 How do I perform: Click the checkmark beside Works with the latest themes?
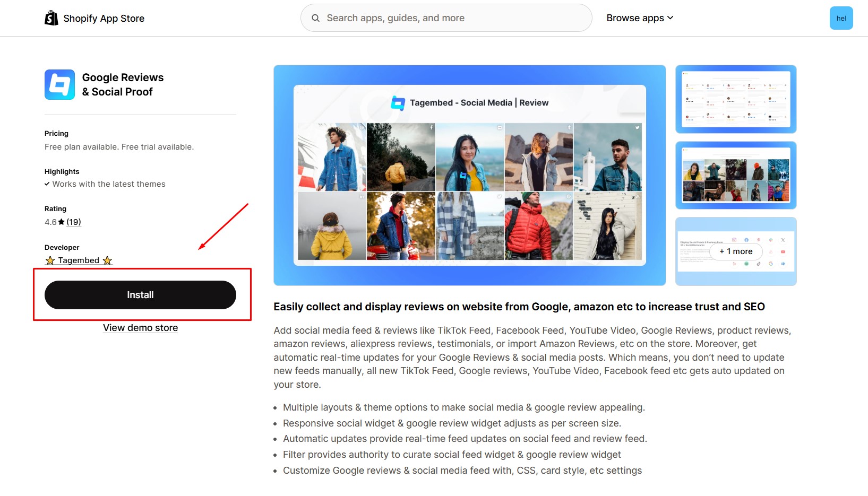47,184
